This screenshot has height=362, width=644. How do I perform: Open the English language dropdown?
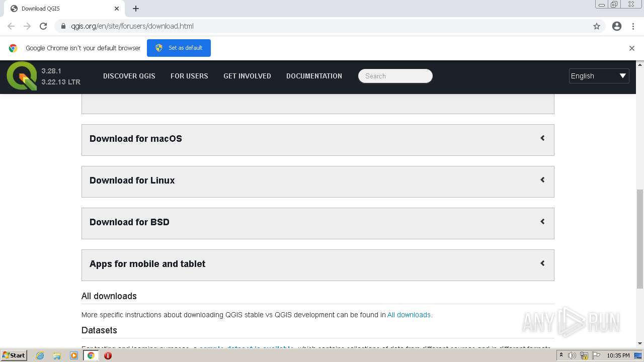pyautogui.click(x=599, y=76)
